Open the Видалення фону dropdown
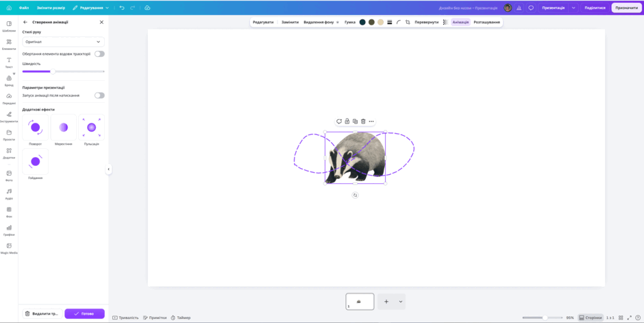 (x=321, y=22)
